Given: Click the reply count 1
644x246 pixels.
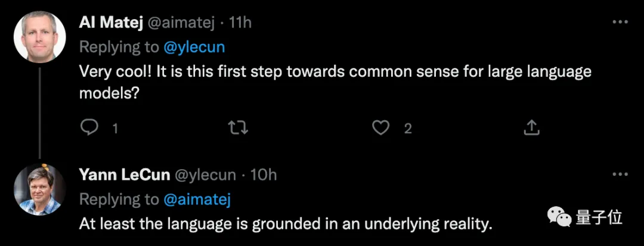Looking at the screenshot, I should click(x=115, y=128).
